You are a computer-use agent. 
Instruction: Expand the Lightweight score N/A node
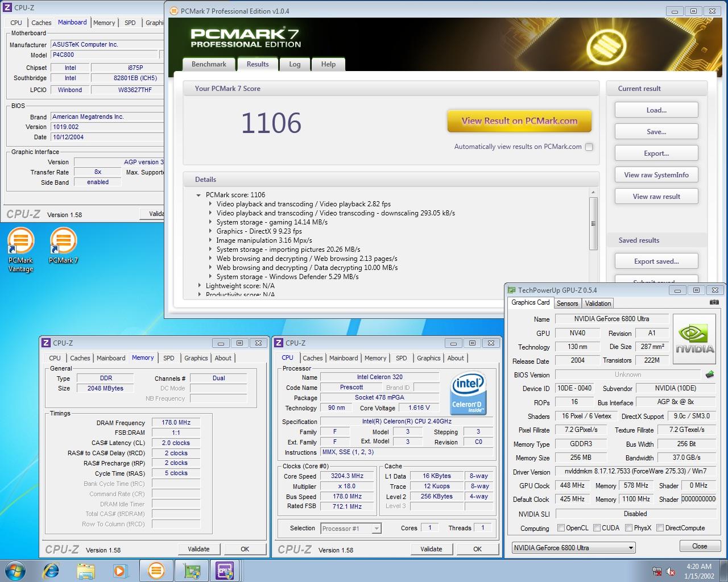[199, 286]
